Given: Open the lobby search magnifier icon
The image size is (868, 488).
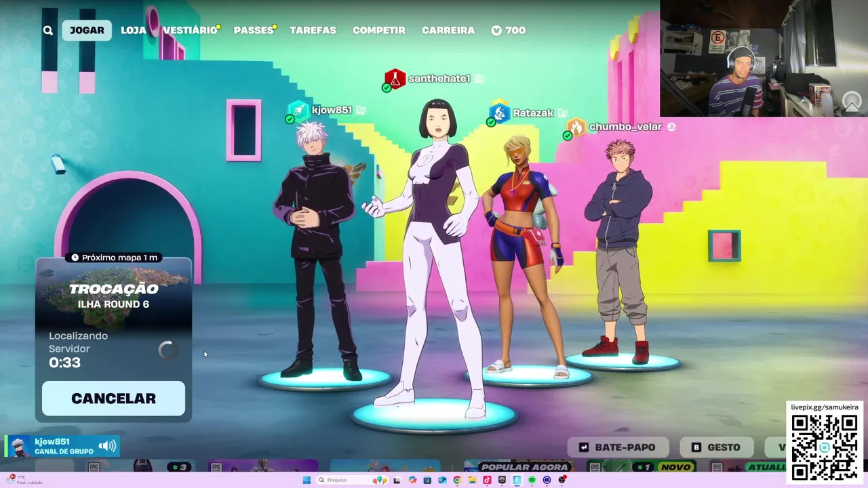Looking at the screenshot, I should click(x=47, y=30).
